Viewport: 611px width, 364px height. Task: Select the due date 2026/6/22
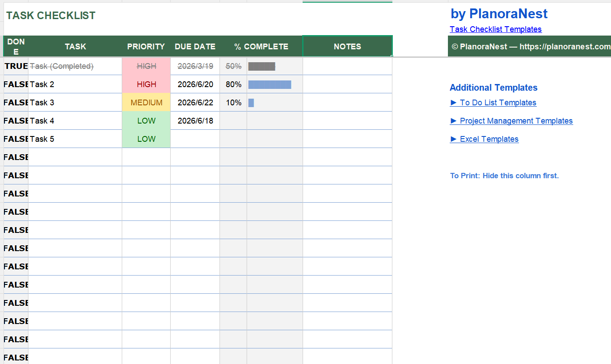(195, 103)
